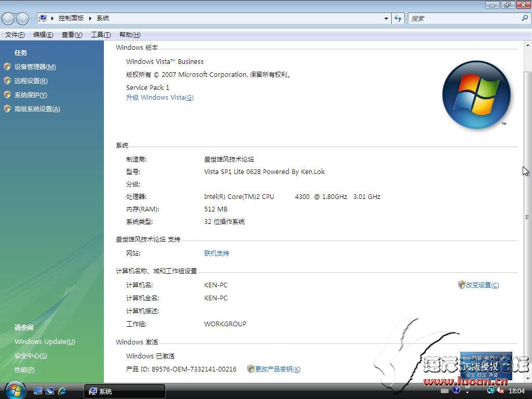Click the product ID 89576-OEM-7332141-00216

click(194, 369)
